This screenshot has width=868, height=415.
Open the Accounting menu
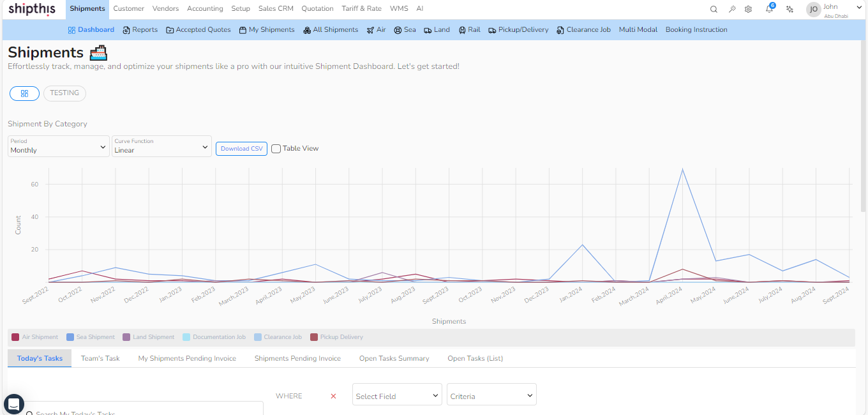[x=205, y=8]
